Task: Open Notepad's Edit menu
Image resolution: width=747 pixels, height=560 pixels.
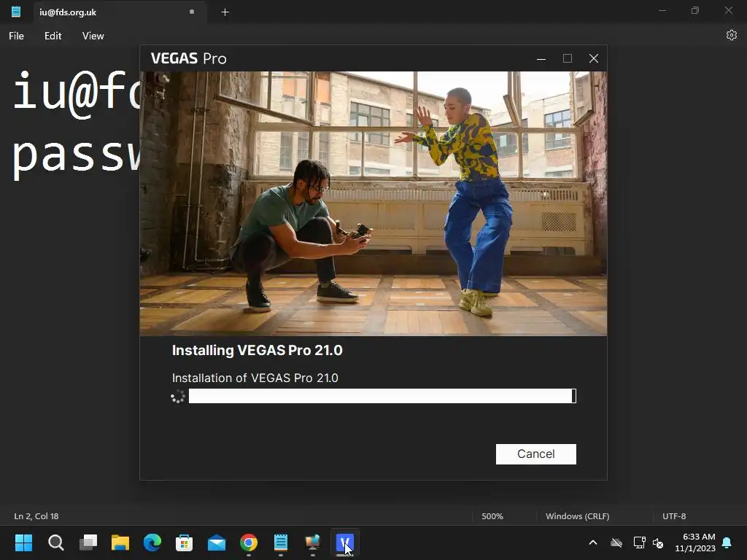Action: pyautogui.click(x=53, y=36)
